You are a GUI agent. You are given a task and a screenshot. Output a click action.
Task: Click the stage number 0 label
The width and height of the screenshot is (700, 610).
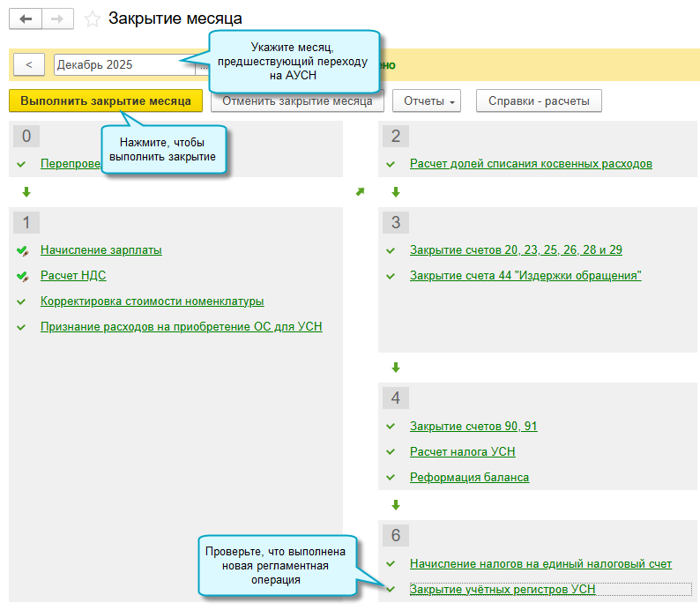click(x=26, y=136)
